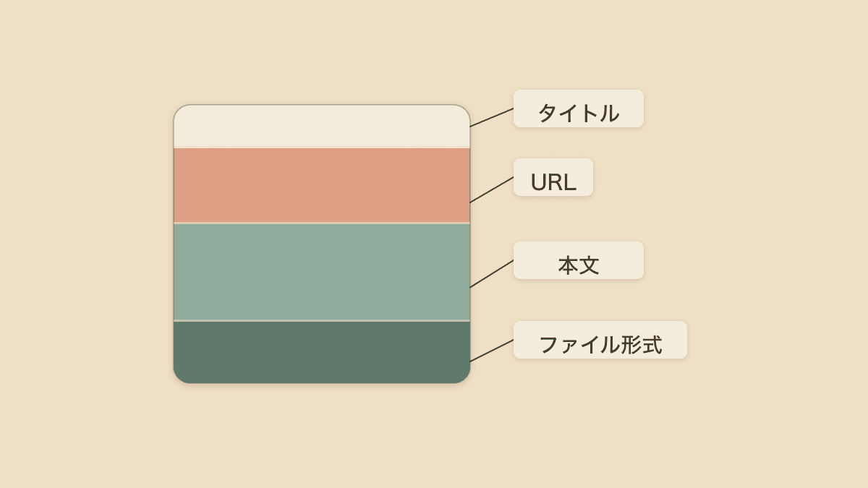This screenshot has width=868, height=488.
Task: Click the salmon orange URL band
Action: (x=322, y=185)
